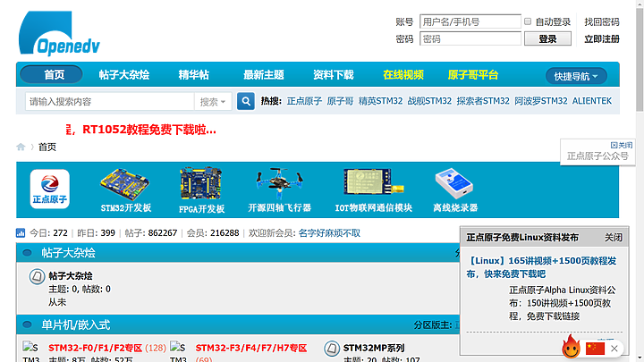The width and height of the screenshot is (644, 362).
Task: Click hot search ALIENTEK
Action: pyautogui.click(x=592, y=101)
